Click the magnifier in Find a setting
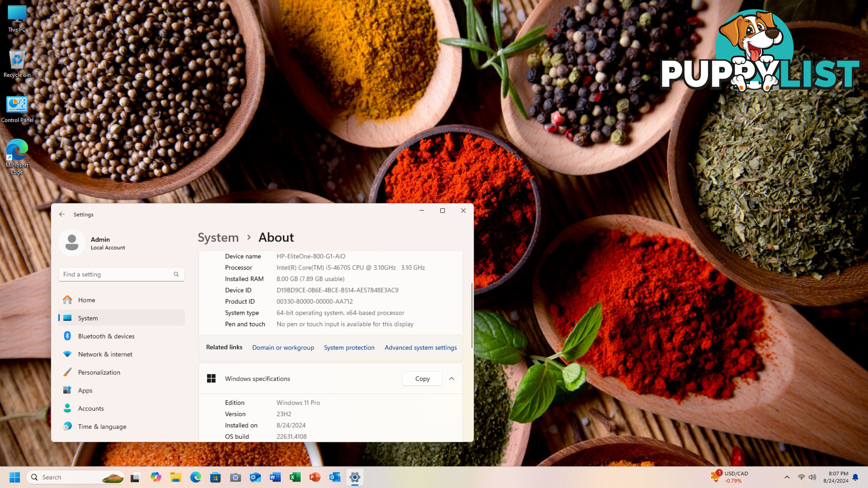Viewport: 868px width, 488px height. [176, 274]
